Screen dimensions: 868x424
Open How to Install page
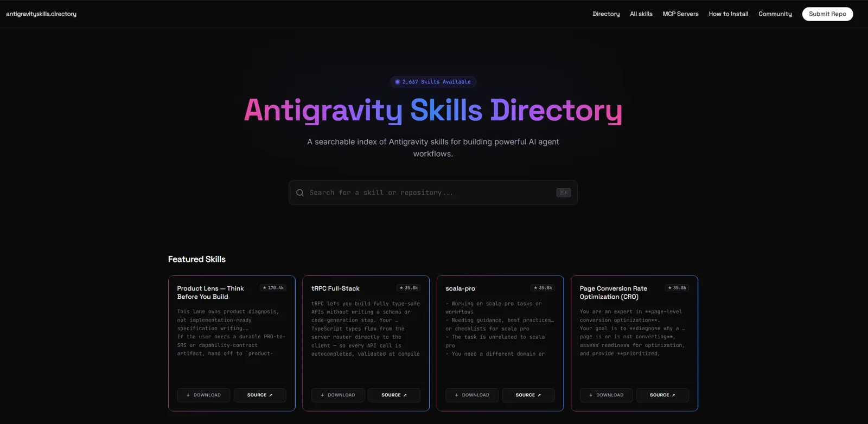click(x=728, y=14)
